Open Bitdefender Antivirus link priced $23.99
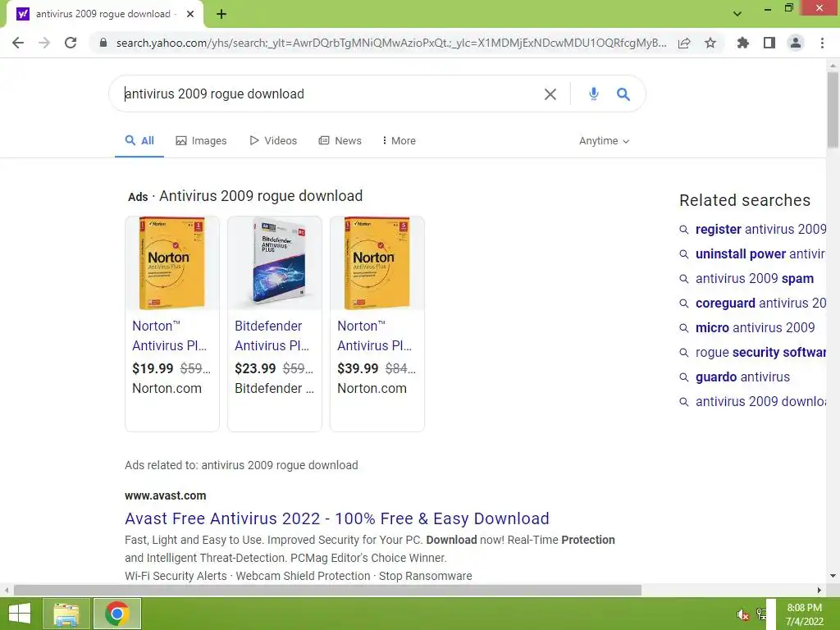Image resolution: width=840 pixels, height=630 pixels. pyautogui.click(x=272, y=336)
